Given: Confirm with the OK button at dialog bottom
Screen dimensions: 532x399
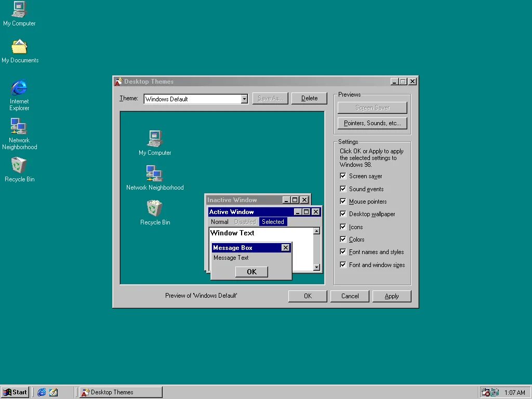Looking at the screenshot, I should (x=308, y=296).
